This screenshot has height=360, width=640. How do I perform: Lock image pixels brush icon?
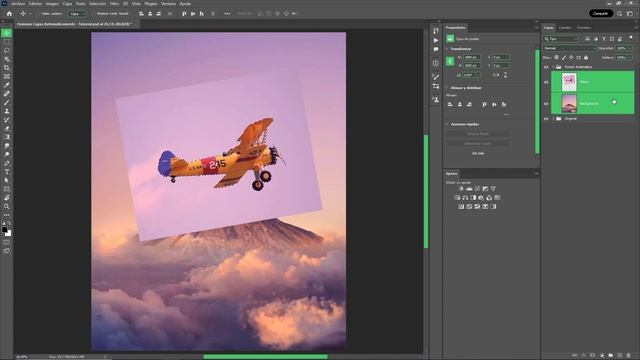(564, 58)
